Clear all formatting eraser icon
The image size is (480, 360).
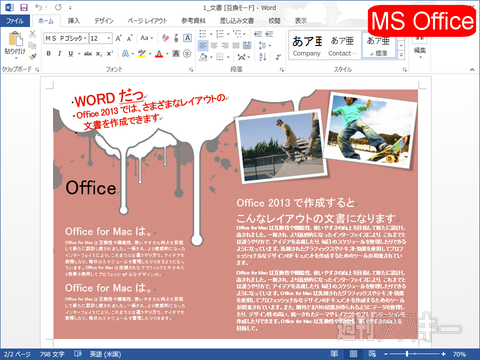pyautogui.click(x=165, y=38)
